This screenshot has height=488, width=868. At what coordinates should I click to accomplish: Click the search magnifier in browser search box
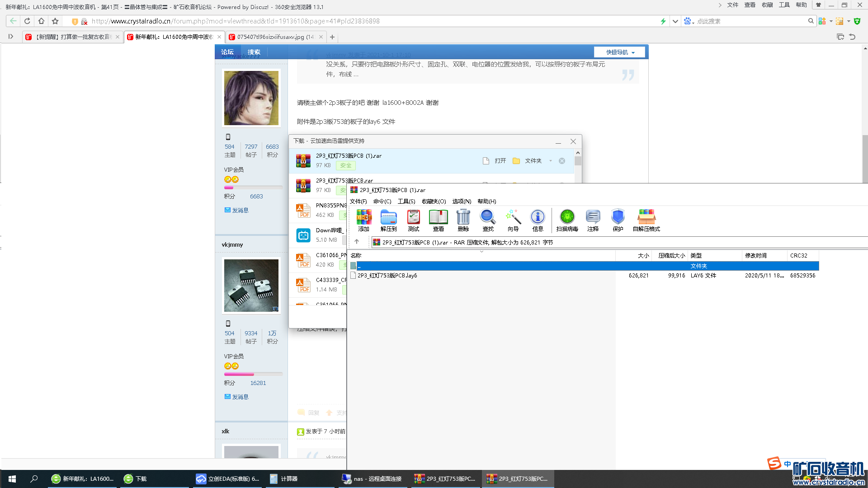click(x=811, y=21)
